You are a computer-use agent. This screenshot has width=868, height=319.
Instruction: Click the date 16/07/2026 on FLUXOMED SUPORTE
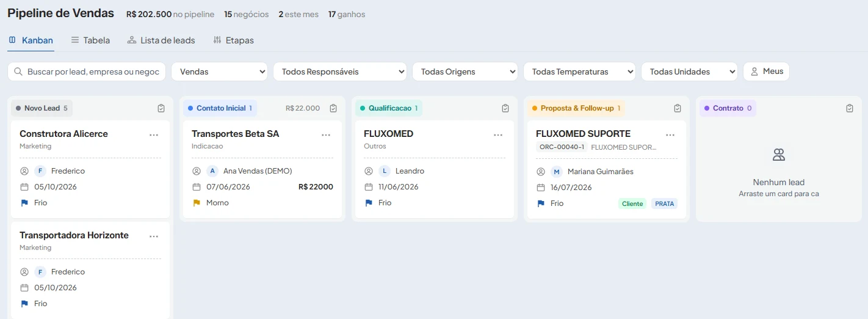[x=571, y=188]
